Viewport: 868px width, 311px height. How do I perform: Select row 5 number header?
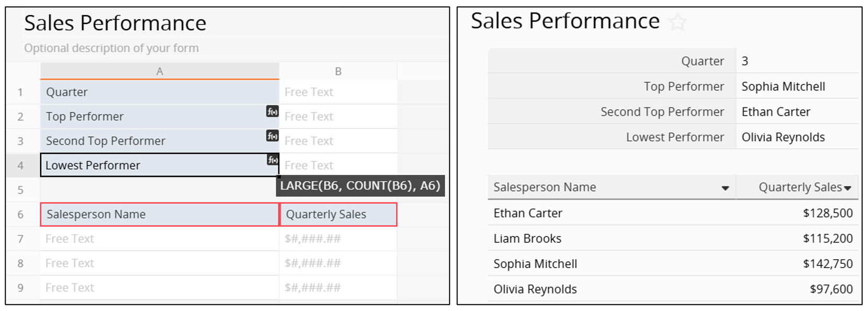pyautogui.click(x=20, y=190)
